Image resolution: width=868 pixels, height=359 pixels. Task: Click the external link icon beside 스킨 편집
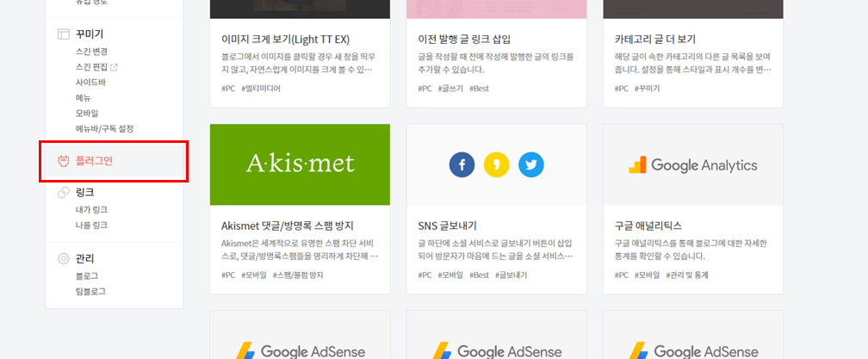114,67
